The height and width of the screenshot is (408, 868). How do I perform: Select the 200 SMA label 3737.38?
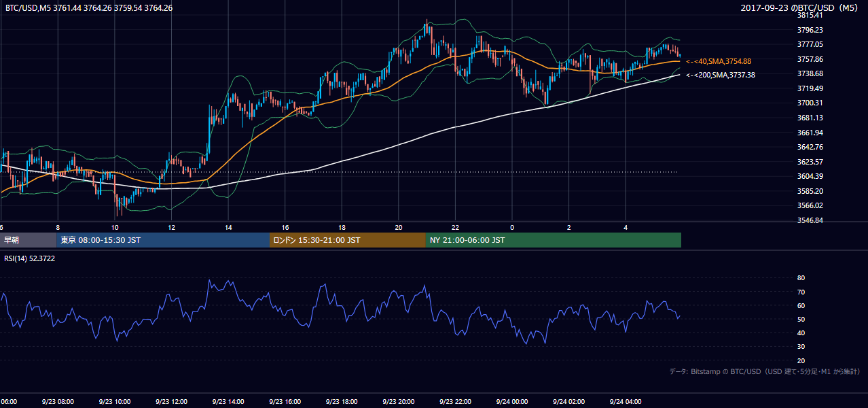[720, 75]
